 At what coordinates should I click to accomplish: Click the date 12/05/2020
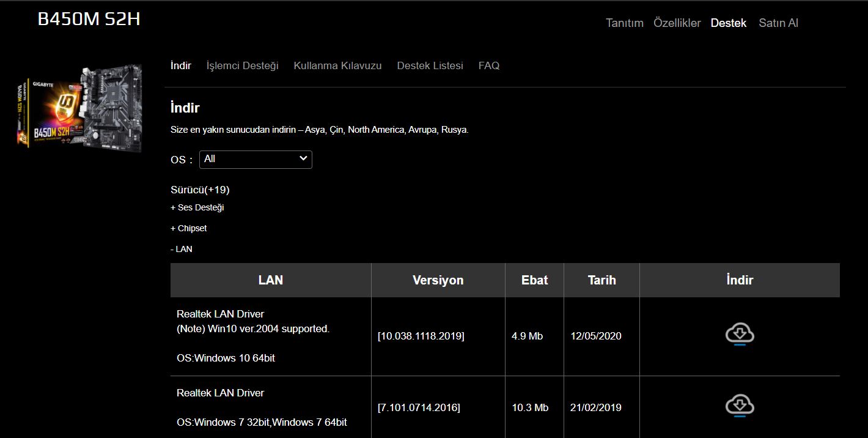tap(596, 336)
